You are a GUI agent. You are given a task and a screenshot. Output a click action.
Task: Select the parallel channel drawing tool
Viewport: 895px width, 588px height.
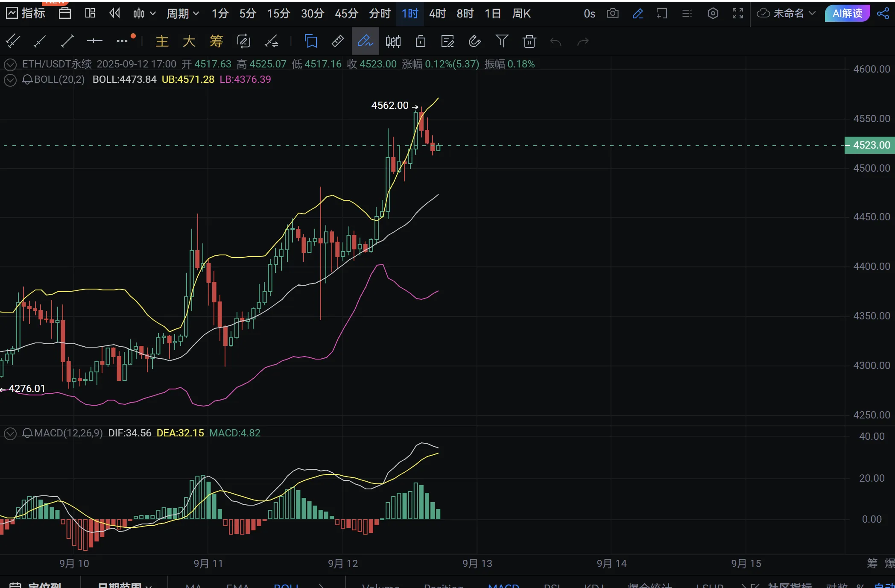point(13,41)
